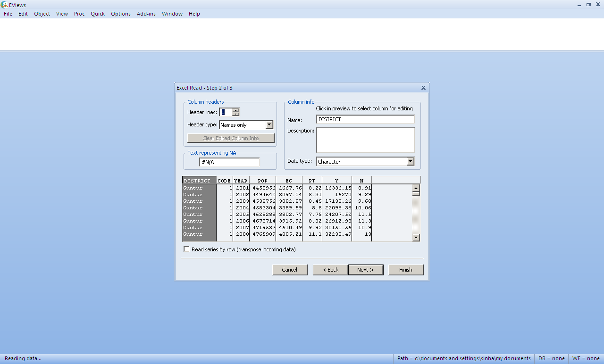
Task: Select the YEAR column header in preview
Action: (x=241, y=181)
